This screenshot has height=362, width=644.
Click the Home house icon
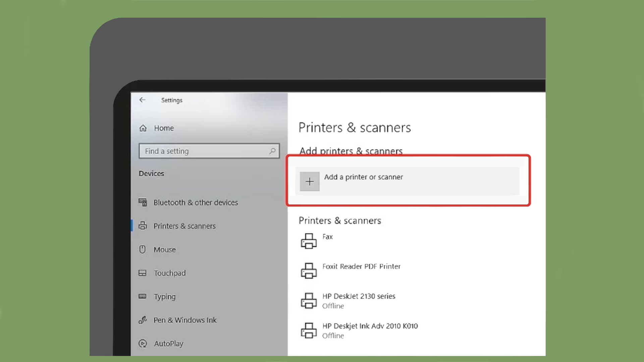[x=143, y=128]
